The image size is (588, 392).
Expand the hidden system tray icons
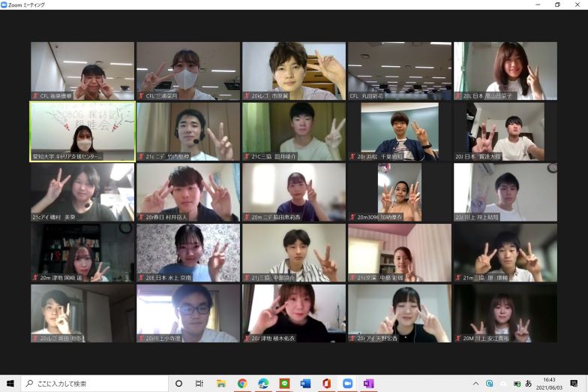pyautogui.click(x=475, y=383)
